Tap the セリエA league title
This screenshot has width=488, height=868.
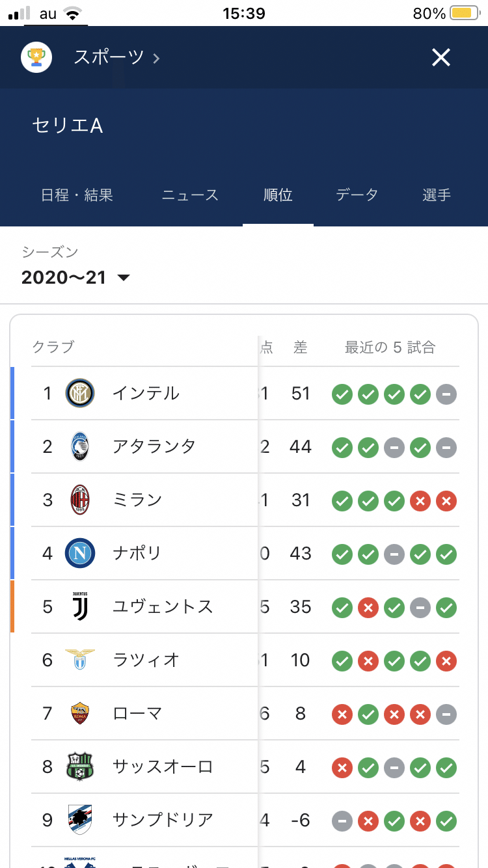pyautogui.click(x=68, y=126)
